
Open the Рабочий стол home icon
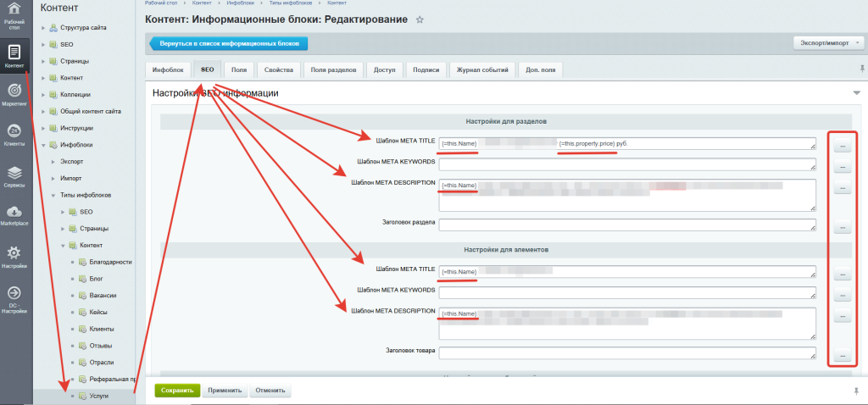click(x=14, y=11)
